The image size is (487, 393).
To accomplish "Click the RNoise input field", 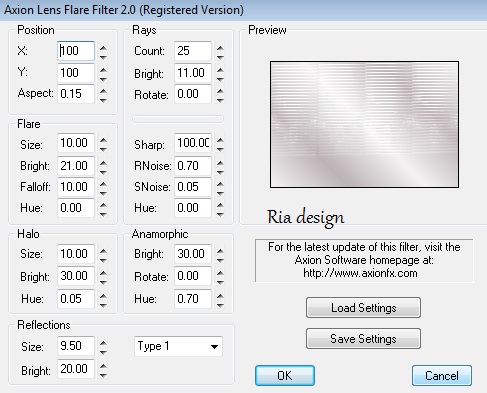I will point(193,166).
